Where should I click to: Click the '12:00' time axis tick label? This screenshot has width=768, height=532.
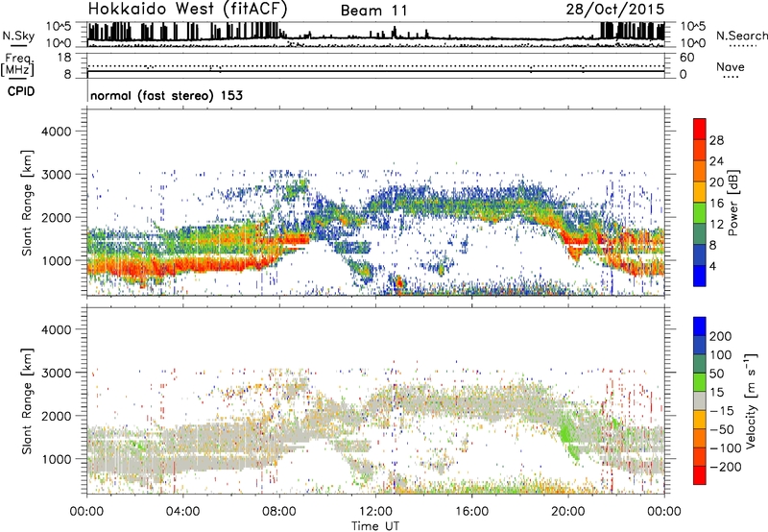tap(375, 512)
